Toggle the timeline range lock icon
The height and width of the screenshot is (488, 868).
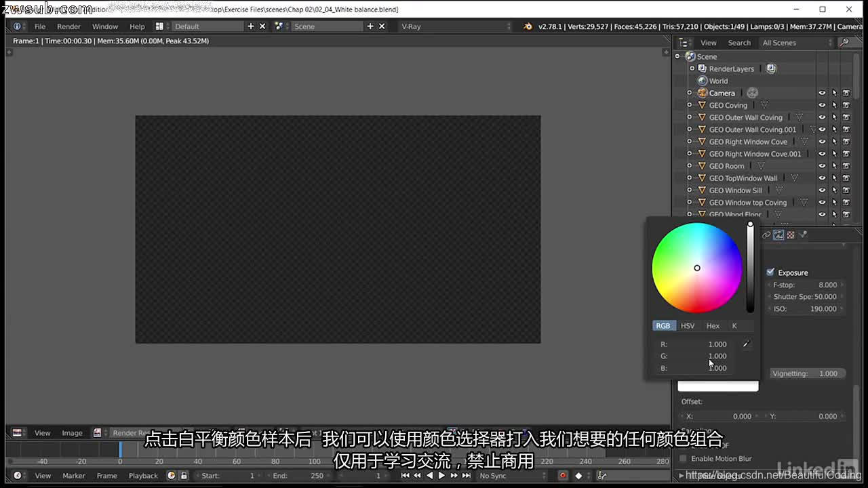pos(183,475)
